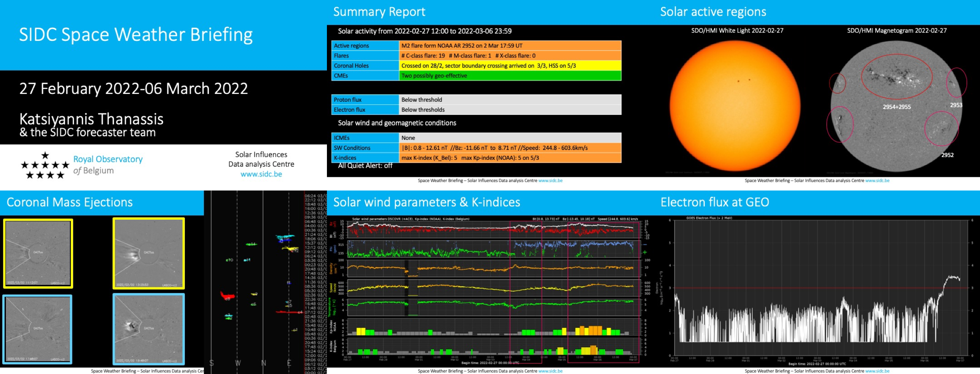Click the K-index Belgium bar chart
Screen dimensions: 980x374
click(494, 346)
